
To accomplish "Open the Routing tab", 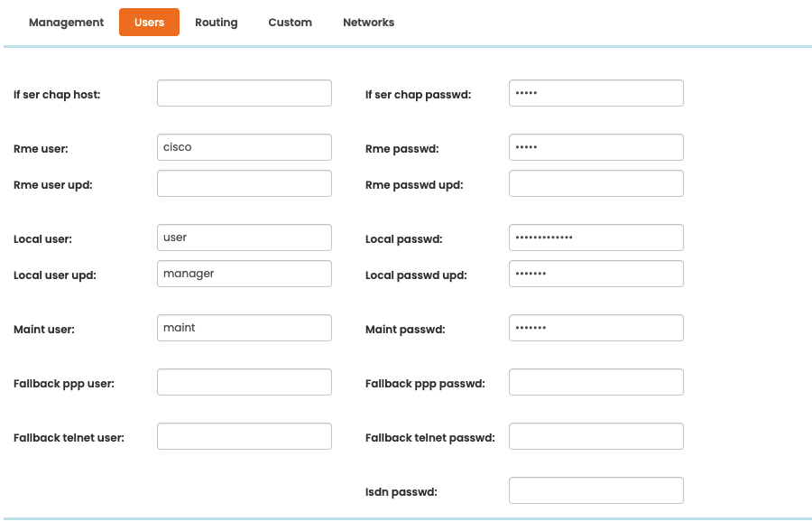I will [x=217, y=23].
